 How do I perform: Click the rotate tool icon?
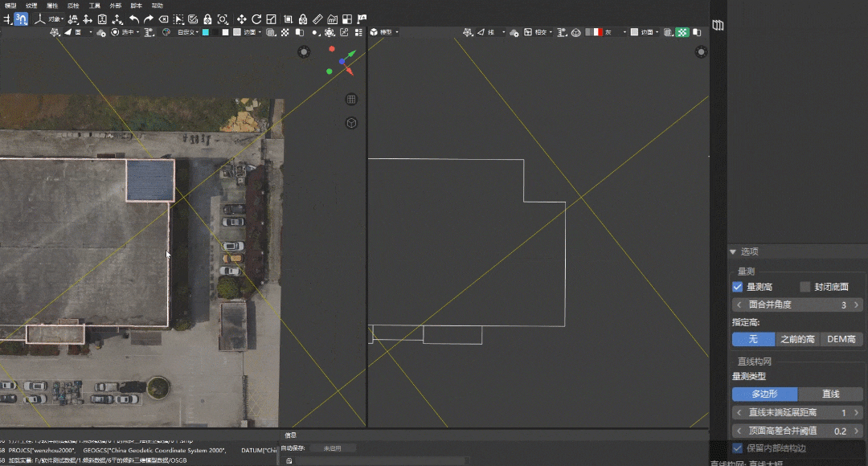(x=256, y=18)
